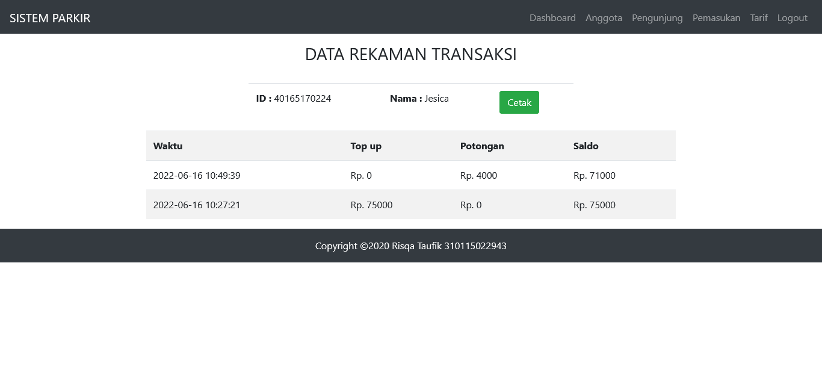
Task: Click the Nama Jesica label
Action: click(x=419, y=98)
